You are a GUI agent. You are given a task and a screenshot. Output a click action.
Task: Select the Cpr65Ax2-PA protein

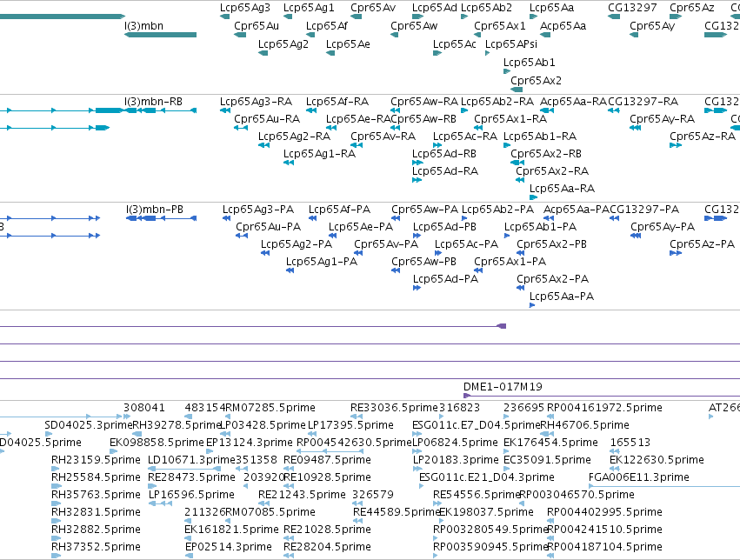point(553,279)
